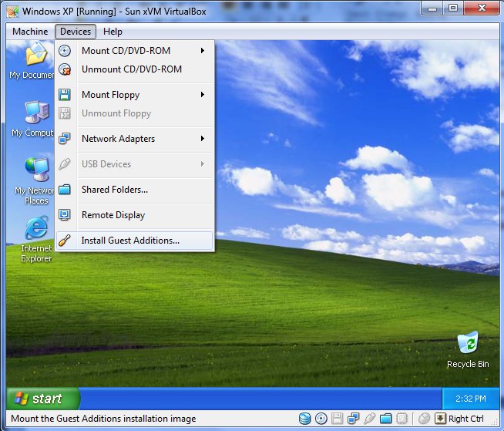The height and width of the screenshot is (431, 504).
Task: Click mouse capture status bar icon
Action: 425,419
